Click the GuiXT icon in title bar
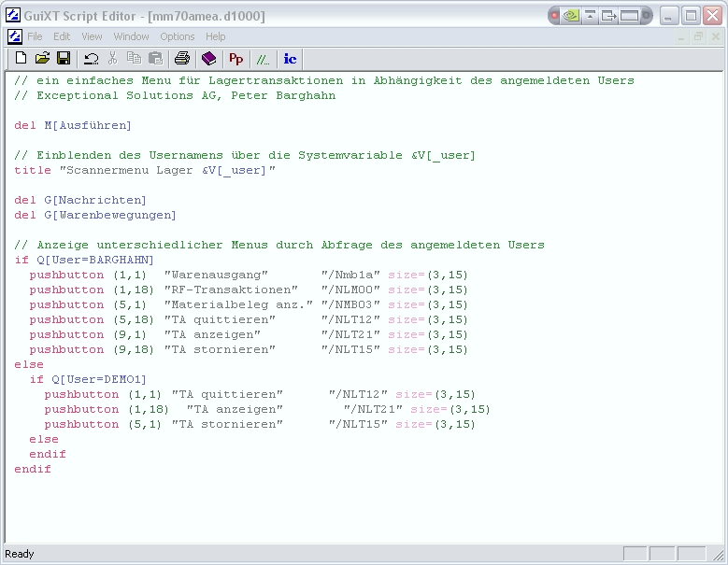728x565 pixels. (x=12, y=16)
